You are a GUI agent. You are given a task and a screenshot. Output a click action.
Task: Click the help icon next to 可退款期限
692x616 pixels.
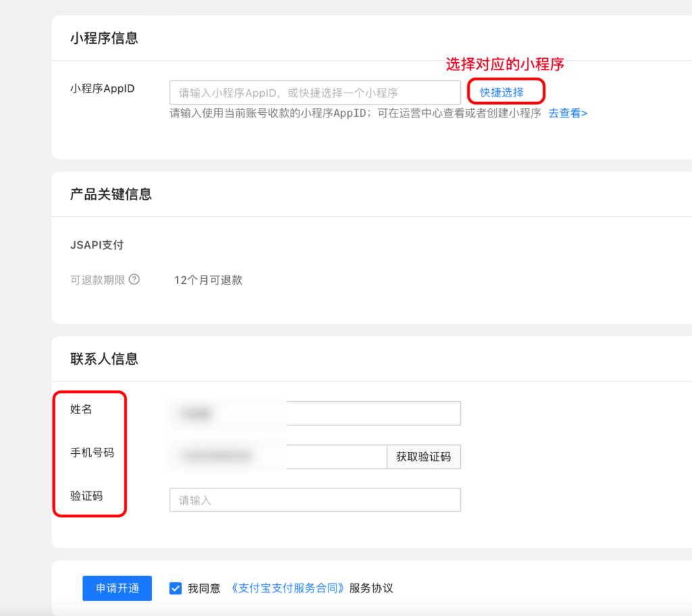(x=134, y=279)
